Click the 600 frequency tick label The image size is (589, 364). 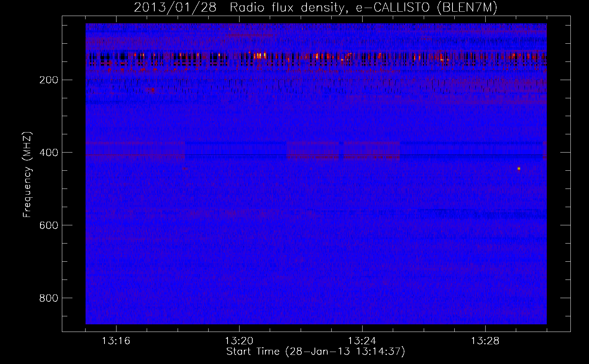click(48, 225)
